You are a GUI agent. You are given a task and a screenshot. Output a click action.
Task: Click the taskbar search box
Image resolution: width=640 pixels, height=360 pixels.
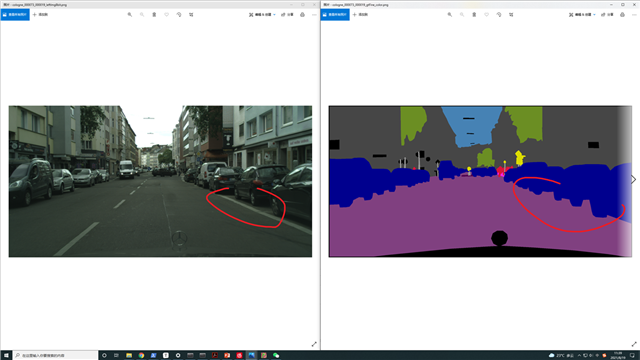(x=56, y=356)
